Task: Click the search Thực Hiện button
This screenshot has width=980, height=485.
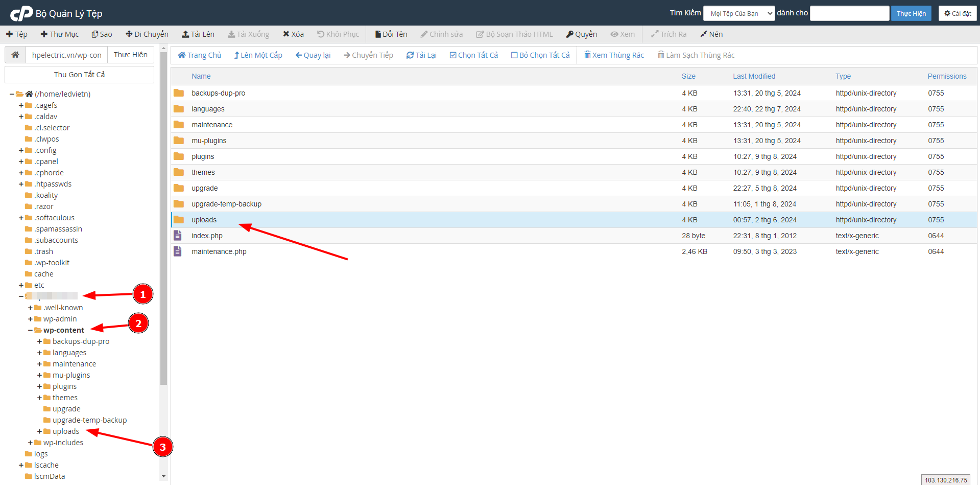Action: 912,13
